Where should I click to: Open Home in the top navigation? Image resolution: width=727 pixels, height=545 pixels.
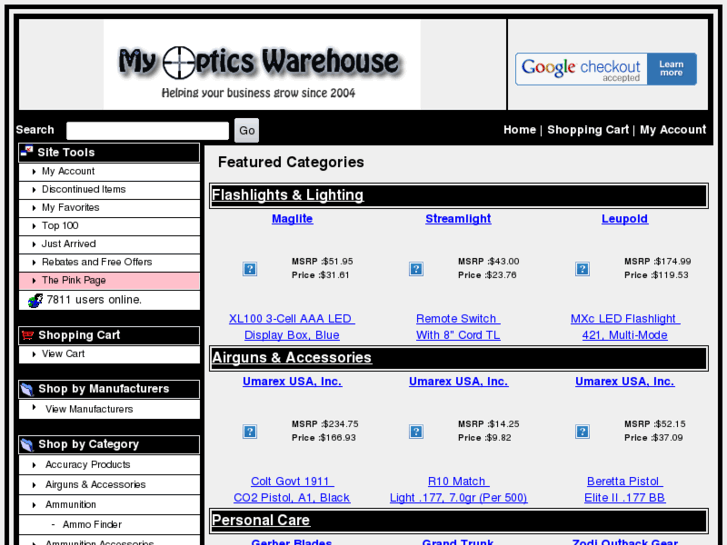(x=519, y=130)
